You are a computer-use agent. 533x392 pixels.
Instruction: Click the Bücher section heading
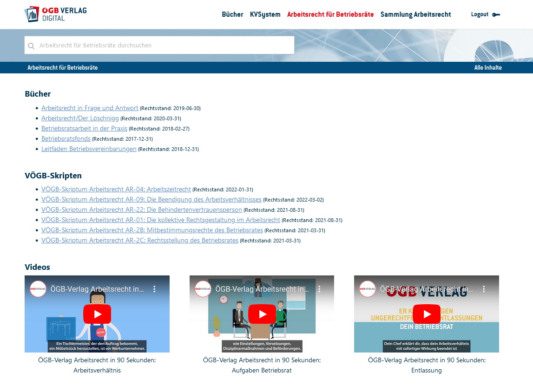(x=38, y=94)
